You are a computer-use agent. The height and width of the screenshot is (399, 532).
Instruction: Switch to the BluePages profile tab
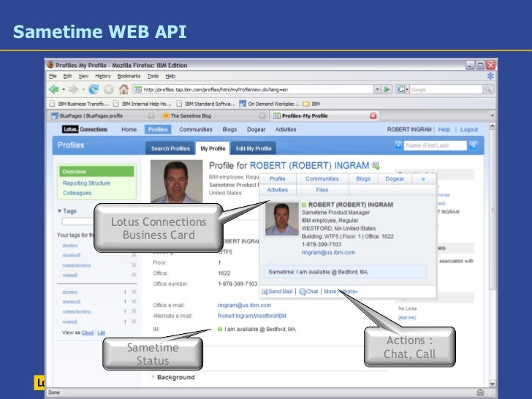click(102, 115)
